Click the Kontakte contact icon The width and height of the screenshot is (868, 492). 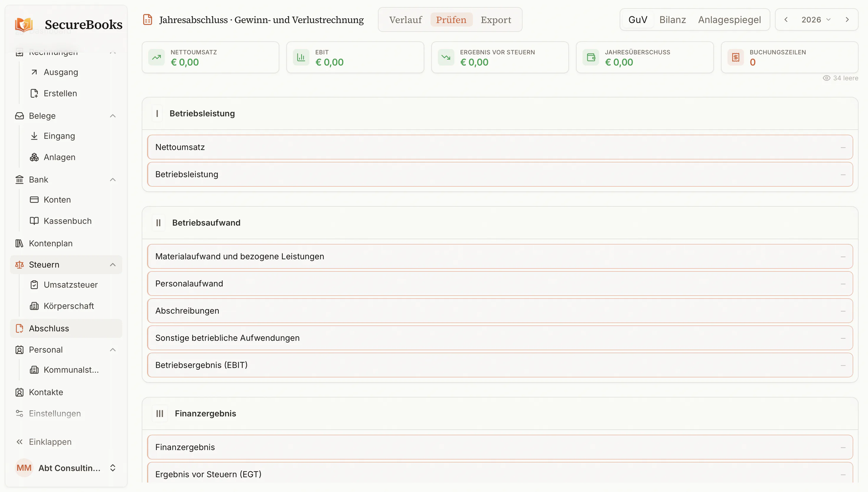click(19, 392)
